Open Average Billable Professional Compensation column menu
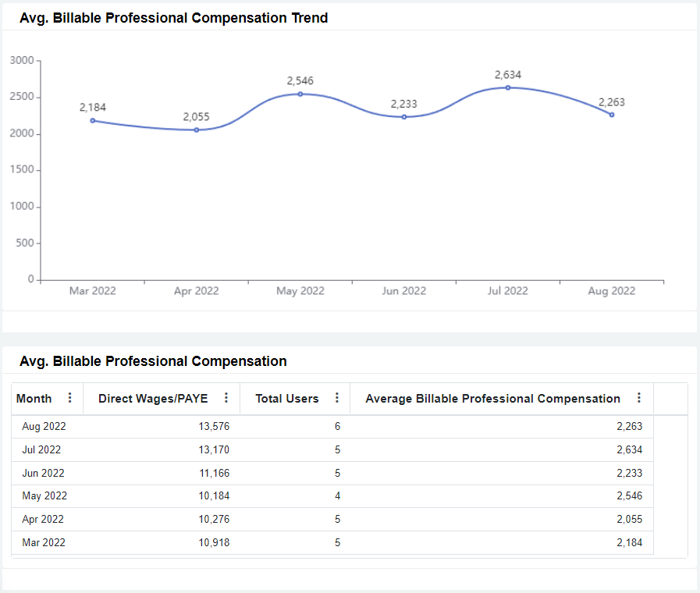 click(x=639, y=398)
